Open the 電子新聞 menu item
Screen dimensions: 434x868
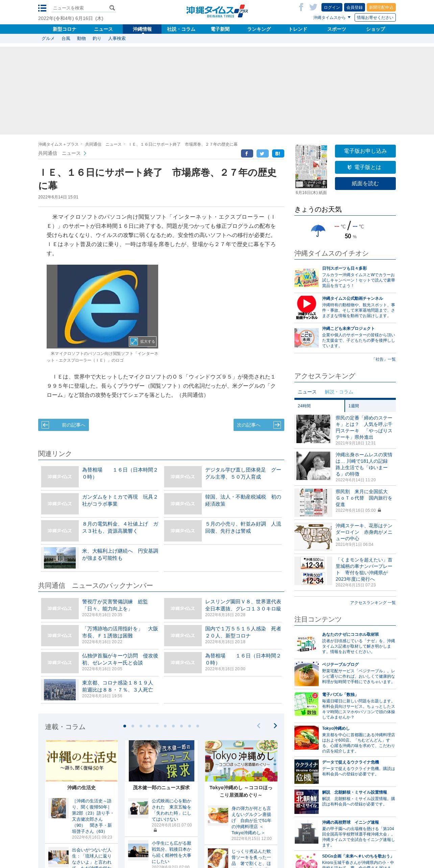[x=220, y=29]
